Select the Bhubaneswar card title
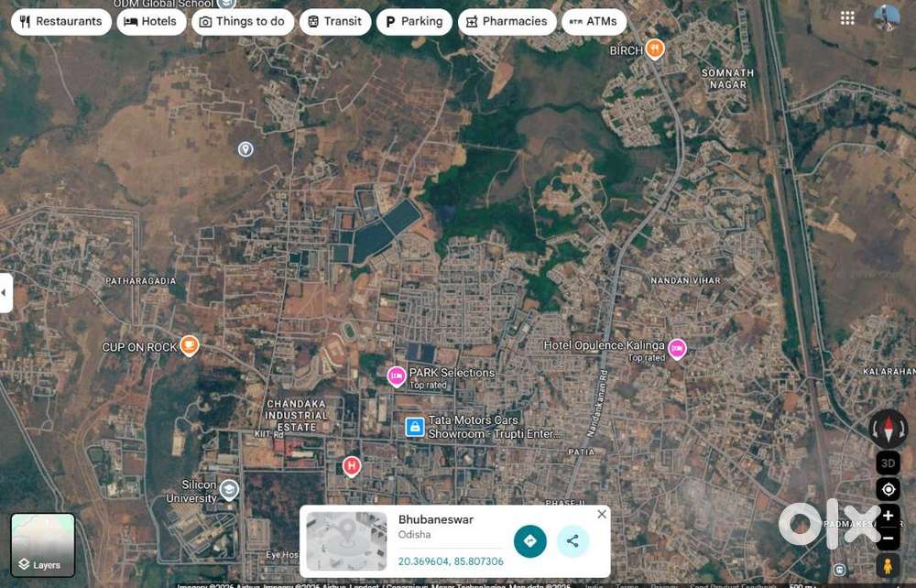The height and width of the screenshot is (588, 916). point(436,519)
